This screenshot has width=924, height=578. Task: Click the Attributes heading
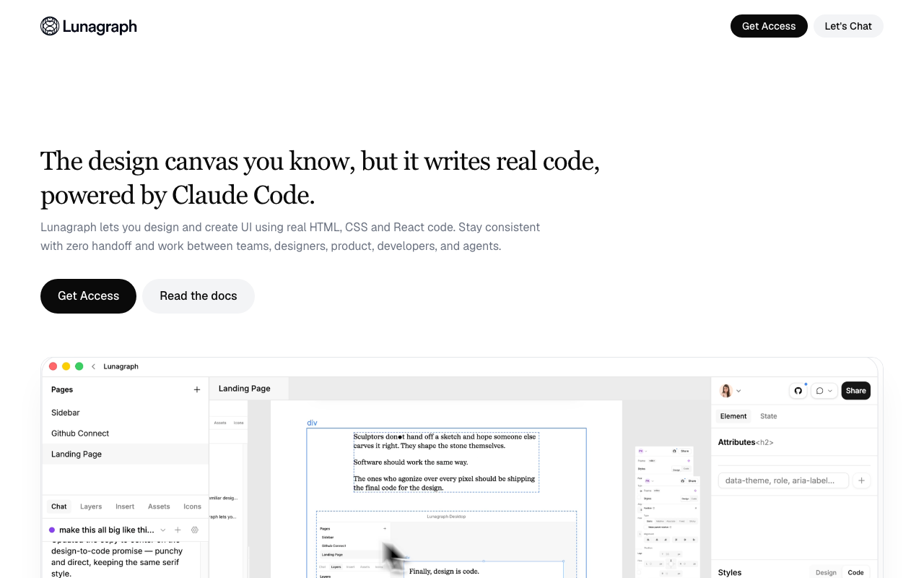point(736,442)
